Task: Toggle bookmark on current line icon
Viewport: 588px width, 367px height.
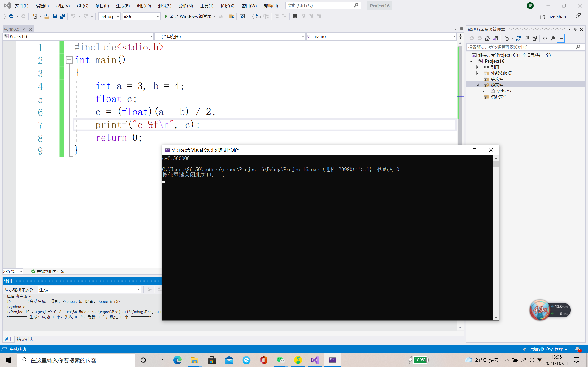Action: 295,16
